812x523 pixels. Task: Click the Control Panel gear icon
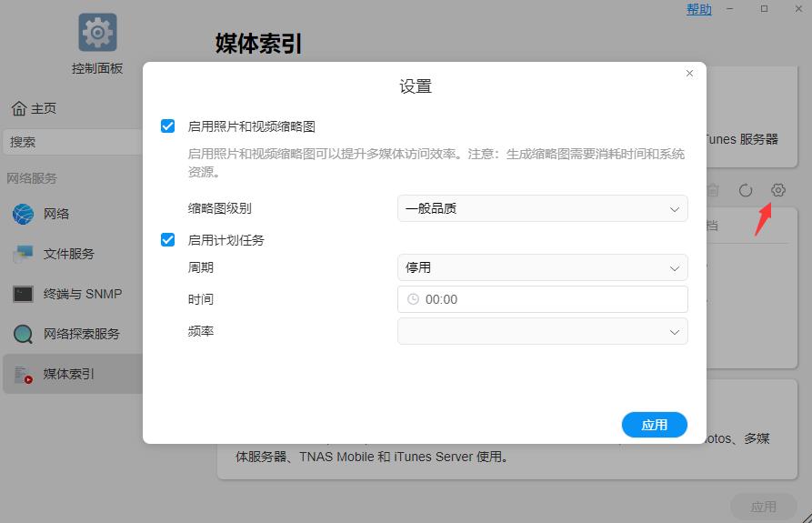(97, 35)
